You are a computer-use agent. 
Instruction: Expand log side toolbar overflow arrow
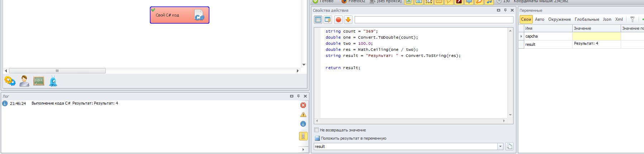[x=303, y=149]
